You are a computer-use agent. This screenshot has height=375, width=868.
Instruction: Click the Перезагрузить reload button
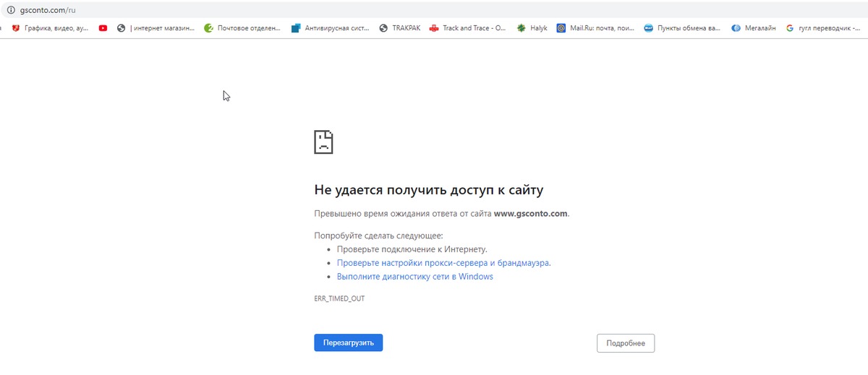[x=348, y=342]
